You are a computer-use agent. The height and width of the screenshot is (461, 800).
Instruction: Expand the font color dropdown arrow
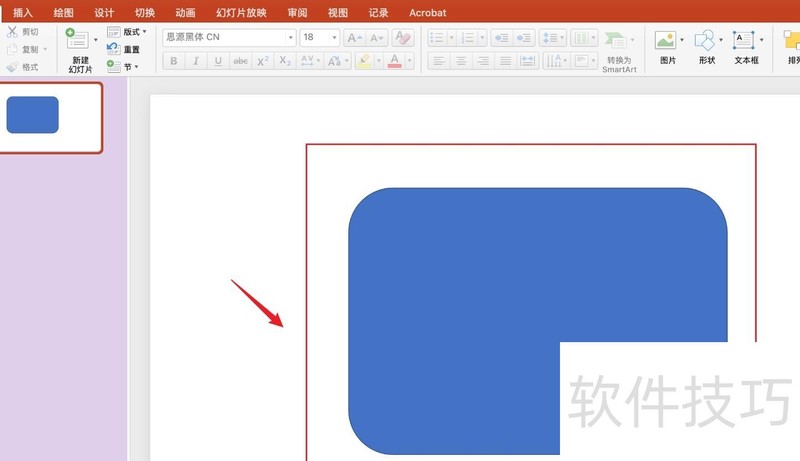tap(409, 61)
